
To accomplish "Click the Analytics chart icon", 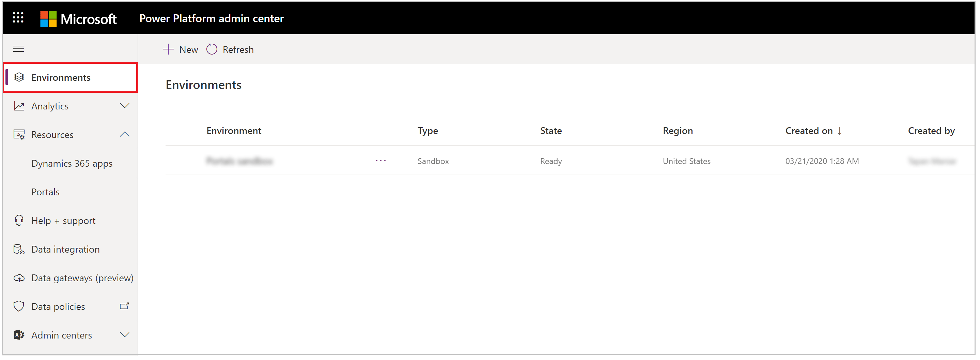I will [x=19, y=106].
